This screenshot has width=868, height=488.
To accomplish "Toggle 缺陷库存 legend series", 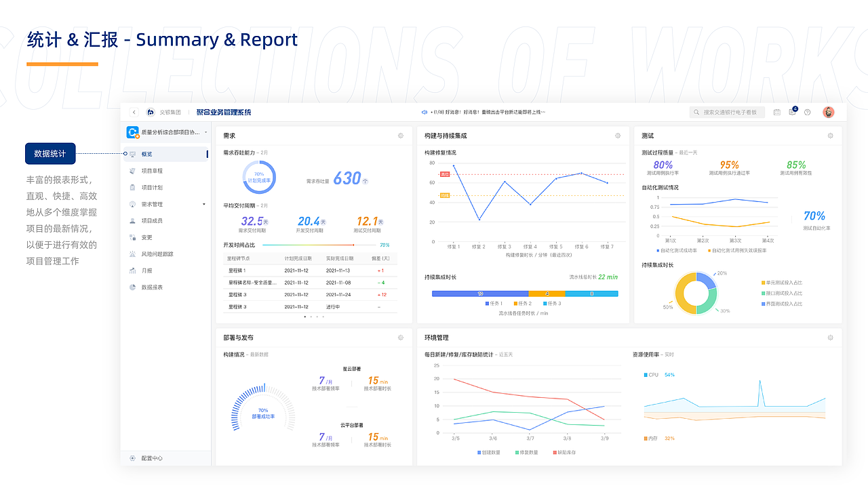I will point(564,452).
